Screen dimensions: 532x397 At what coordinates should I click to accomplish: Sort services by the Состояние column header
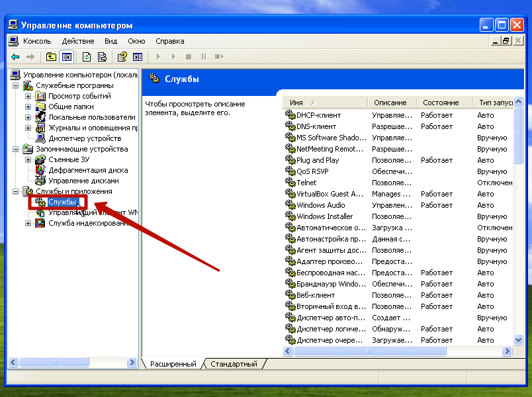(441, 103)
